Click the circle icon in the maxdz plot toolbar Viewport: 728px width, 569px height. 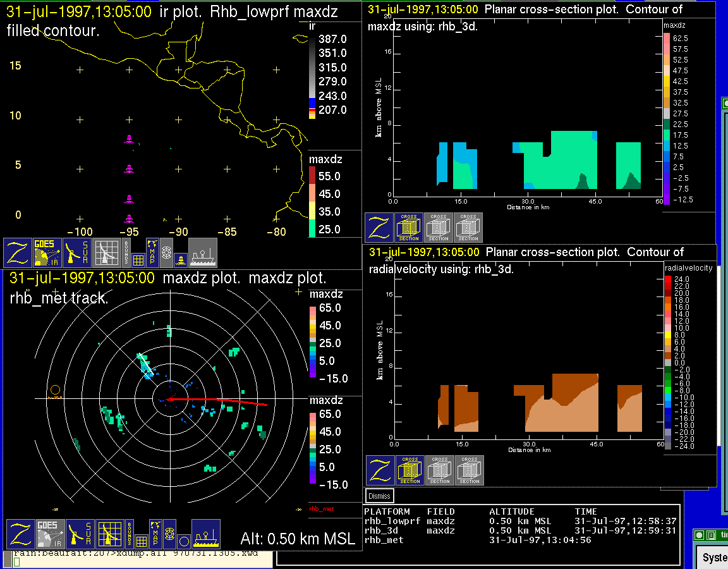click(183, 541)
